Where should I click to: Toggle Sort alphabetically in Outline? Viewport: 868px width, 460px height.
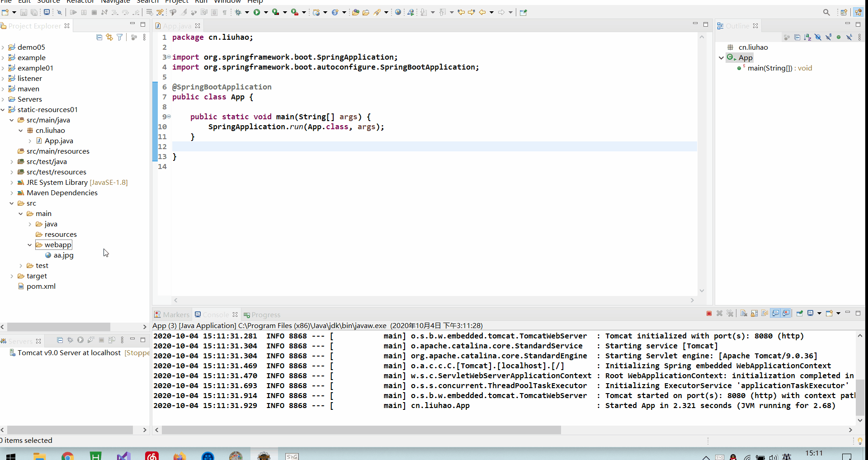click(807, 37)
